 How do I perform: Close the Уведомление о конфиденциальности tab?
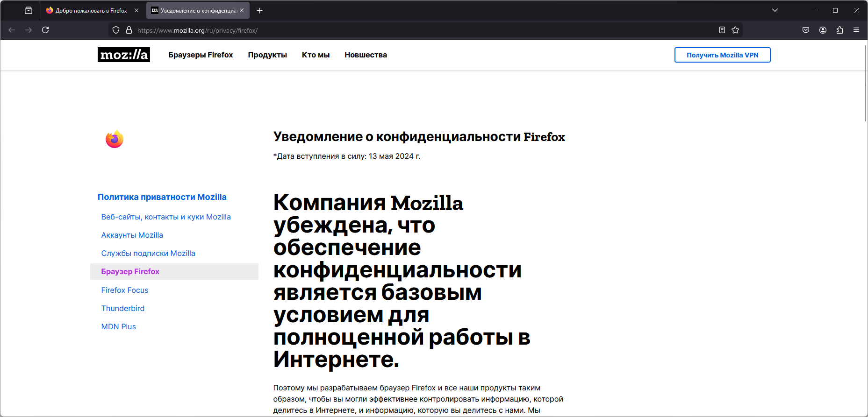click(x=242, y=10)
